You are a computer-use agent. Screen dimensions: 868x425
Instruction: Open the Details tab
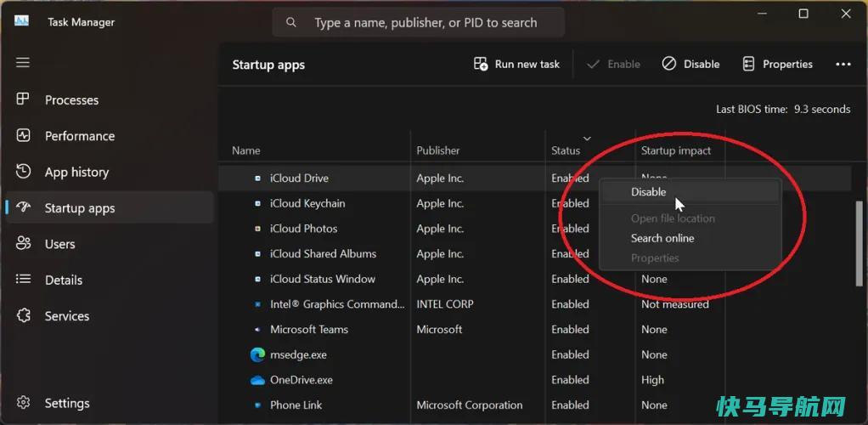(x=110, y=280)
